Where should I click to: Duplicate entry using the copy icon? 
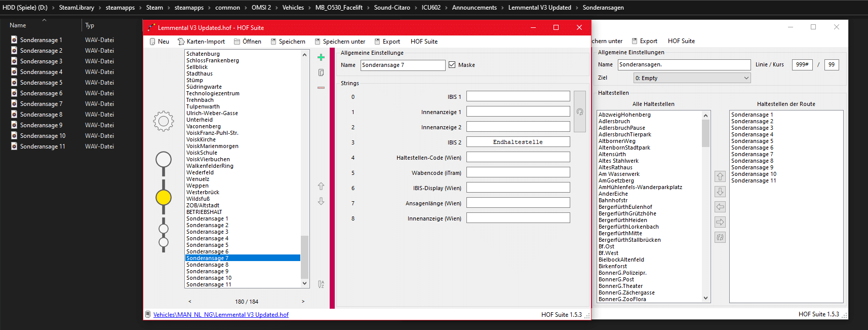[x=321, y=72]
